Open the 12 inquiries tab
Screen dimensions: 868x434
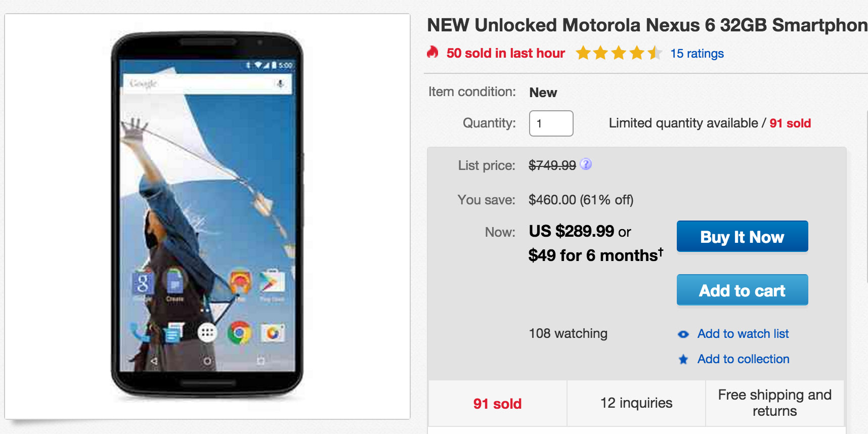(x=636, y=403)
